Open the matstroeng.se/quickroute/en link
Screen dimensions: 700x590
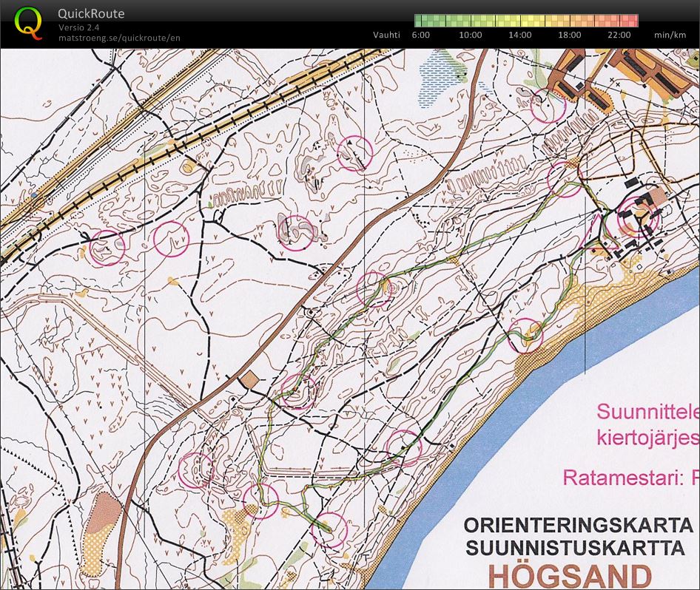pos(119,38)
